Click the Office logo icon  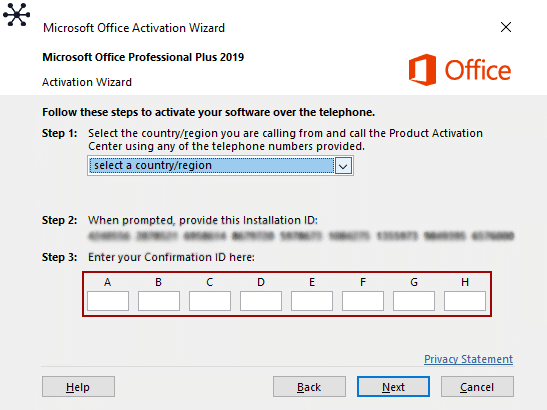click(x=422, y=69)
